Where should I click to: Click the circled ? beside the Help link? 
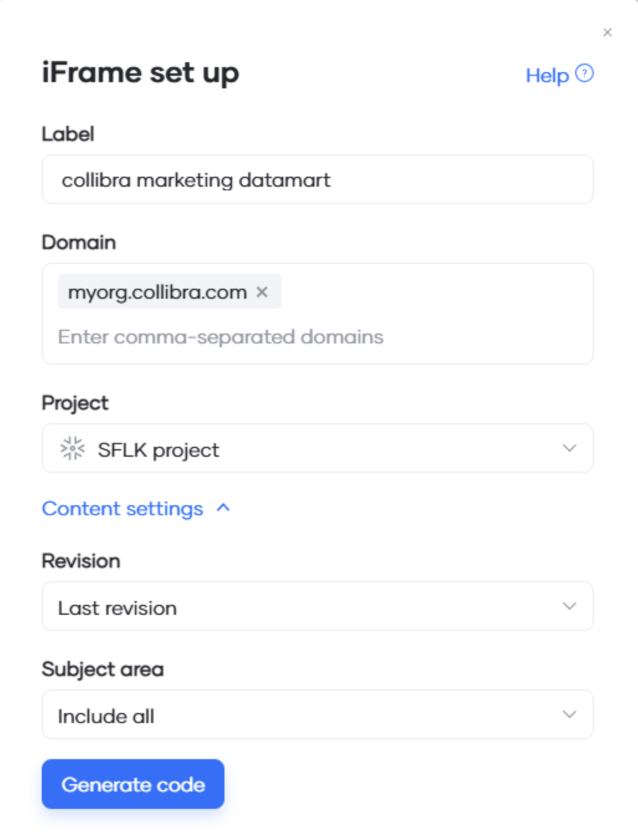click(583, 75)
